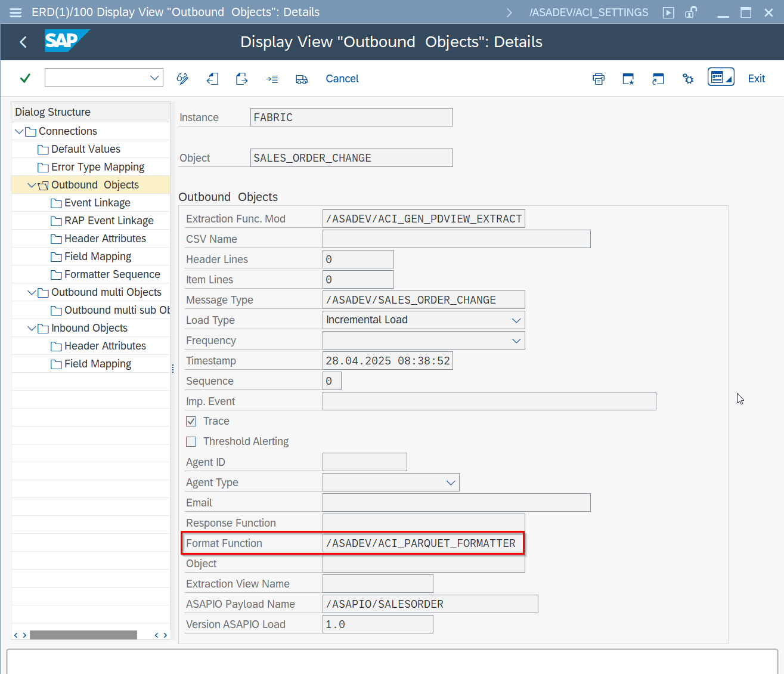Enable the Threshold Alerting checkbox
Screen dimensions: 784x674
pyautogui.click(x=191, y=441)
